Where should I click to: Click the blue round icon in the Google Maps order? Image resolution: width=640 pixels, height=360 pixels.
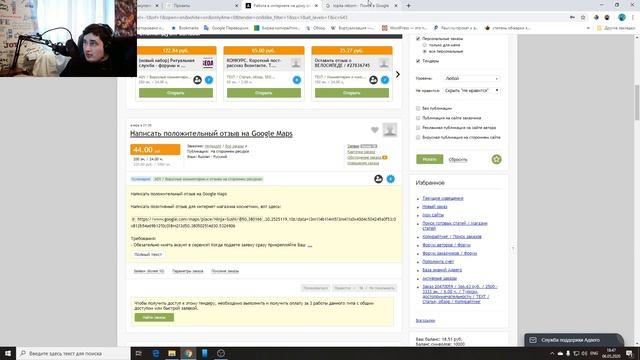coord(391,179)
